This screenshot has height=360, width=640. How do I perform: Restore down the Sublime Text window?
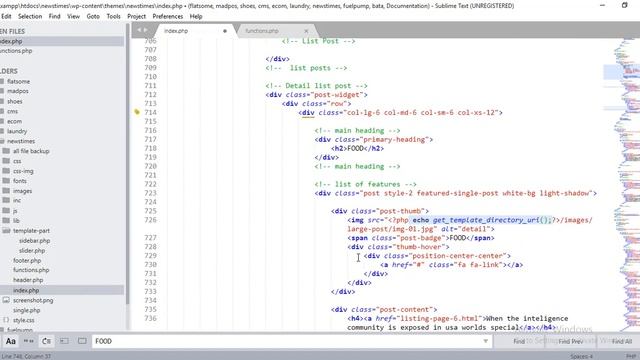coord(624,5)
